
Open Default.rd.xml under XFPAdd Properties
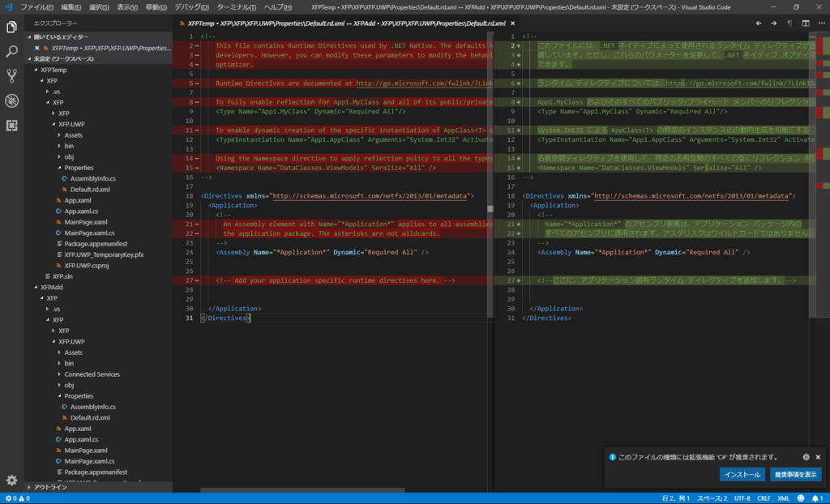coord(89,418)
